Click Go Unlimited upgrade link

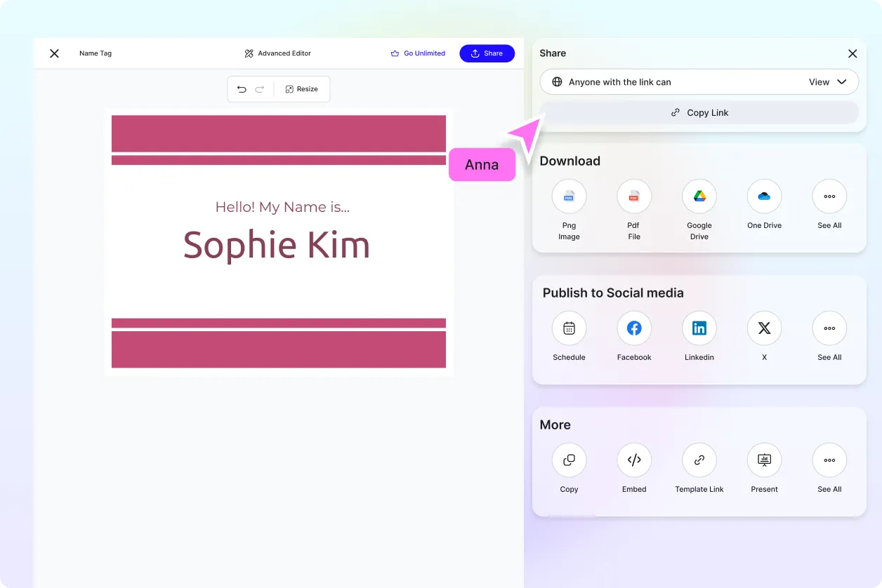pyautogui.click(x=418, y=53)
